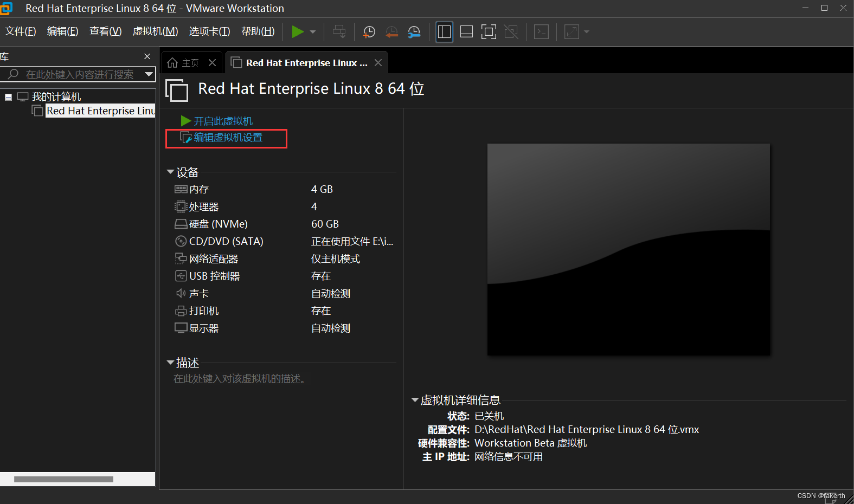Click the stretch guest display icon

tap(572, 32)
